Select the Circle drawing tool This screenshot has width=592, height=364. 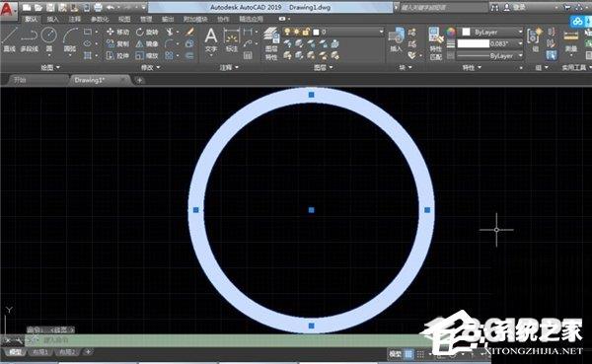[x=49, y=39]
